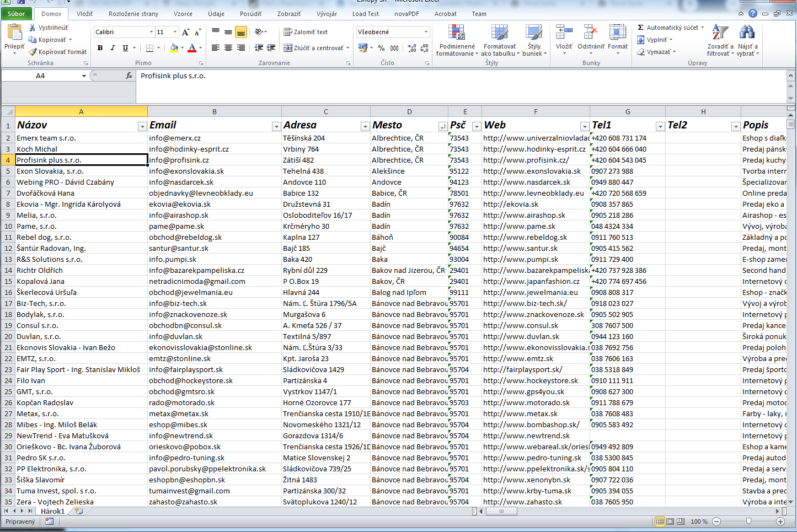The height and width of the screenshot is (532, 797).
Task: Switch to page layout view
Action: (670, 521)
